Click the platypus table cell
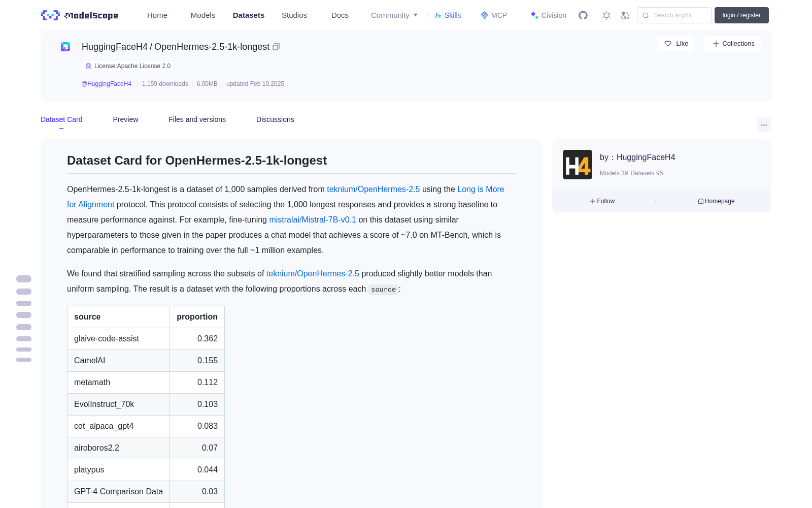 pyautogui.click(x=118, y=470)
